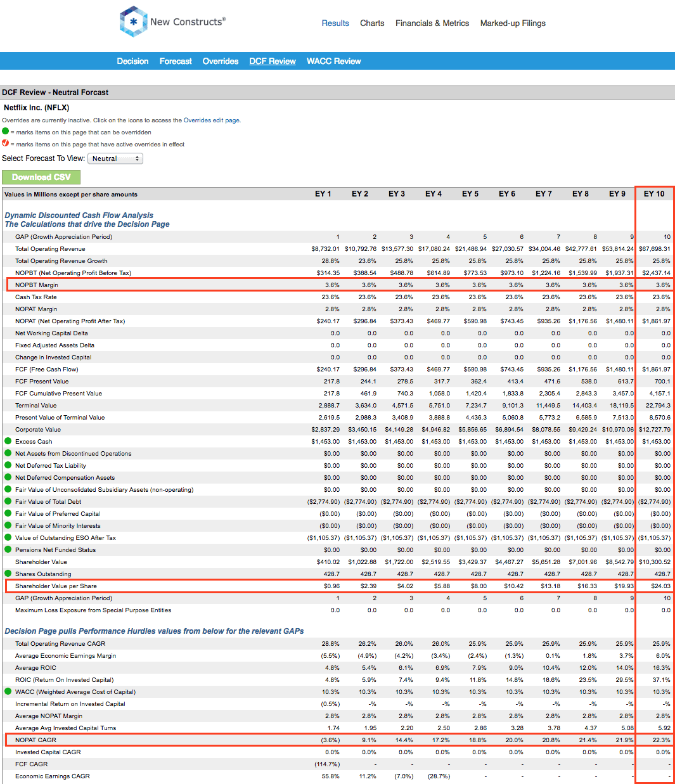The width and height of the screenshot is (675, 784).
Task: Switch to the Overrides sub-tab
Action: 221,61
